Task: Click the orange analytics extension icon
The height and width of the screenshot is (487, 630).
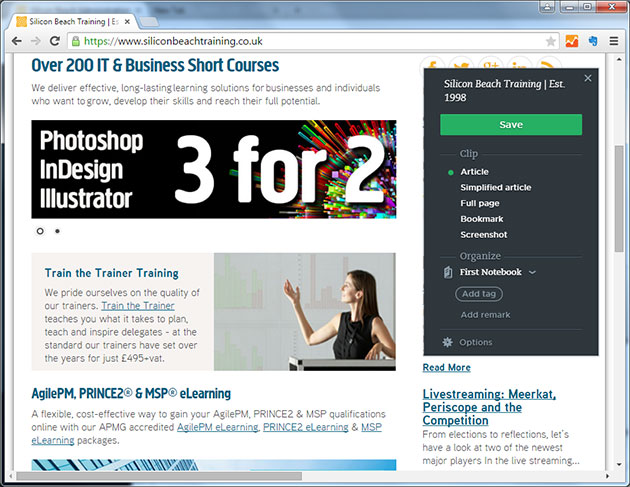Action: (x=570, y=41)
